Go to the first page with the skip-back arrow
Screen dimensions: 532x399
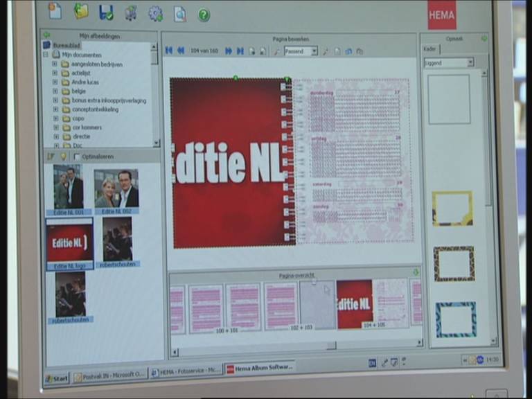pos(168,51)
